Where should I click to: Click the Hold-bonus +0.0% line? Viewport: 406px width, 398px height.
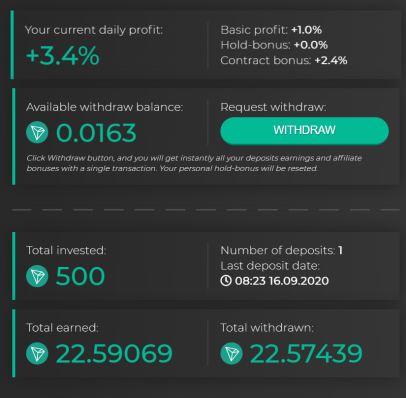(x=274, y=45)
